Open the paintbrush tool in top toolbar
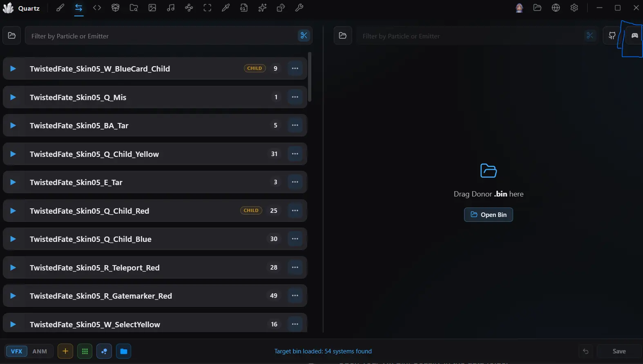This screenshot has height=364, width=643. point(60,8)
